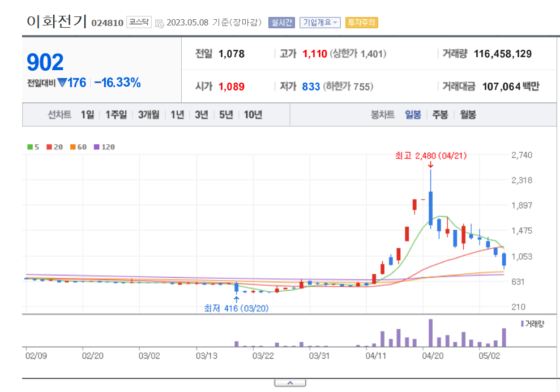Screen dimensions: 560x392
Task: Click the down triangle next to 176
Action: click(x=62, y=83)
